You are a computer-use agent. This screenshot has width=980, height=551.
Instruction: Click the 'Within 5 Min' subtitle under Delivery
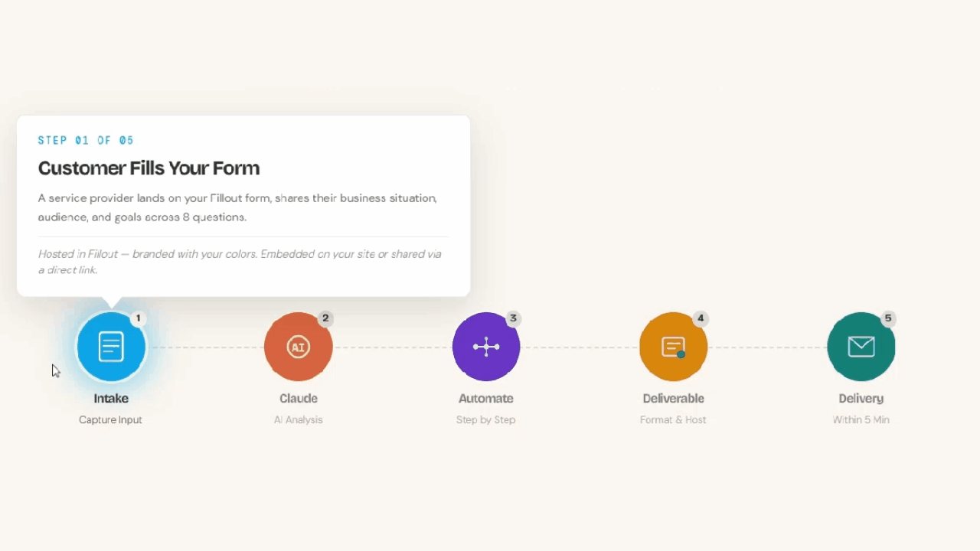[x=861, y=420]
